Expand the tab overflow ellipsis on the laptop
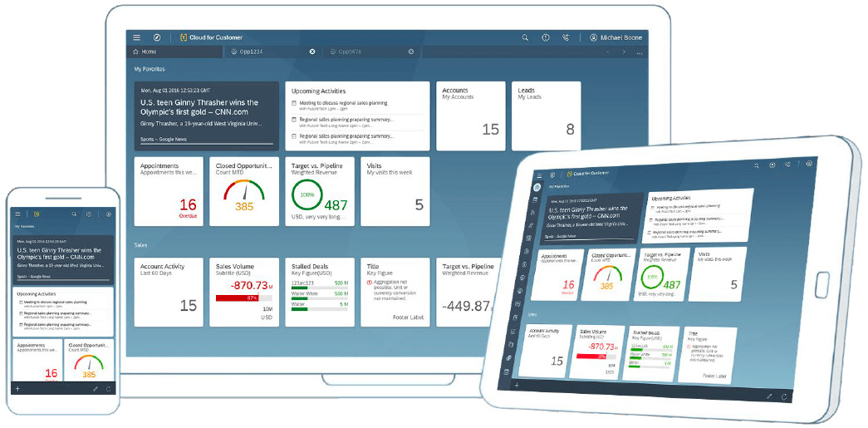The width and height of the screenshot is (868, 428). 640,52
